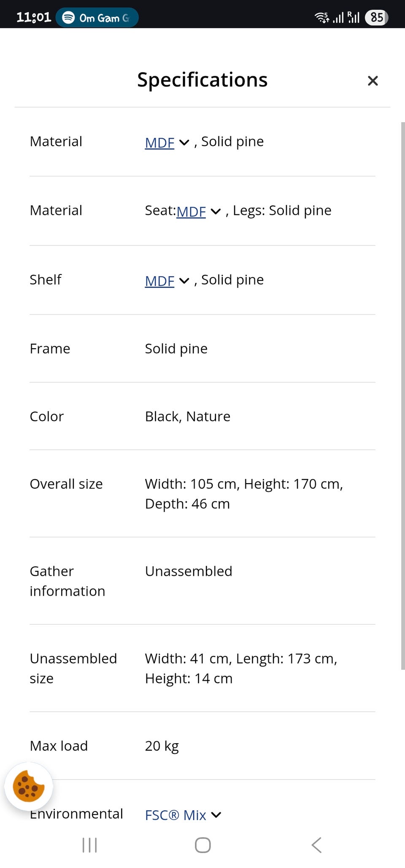Tap the battery level indicator
The width and height of the screenshot is (405, 868).
click(x=376, y=17)
